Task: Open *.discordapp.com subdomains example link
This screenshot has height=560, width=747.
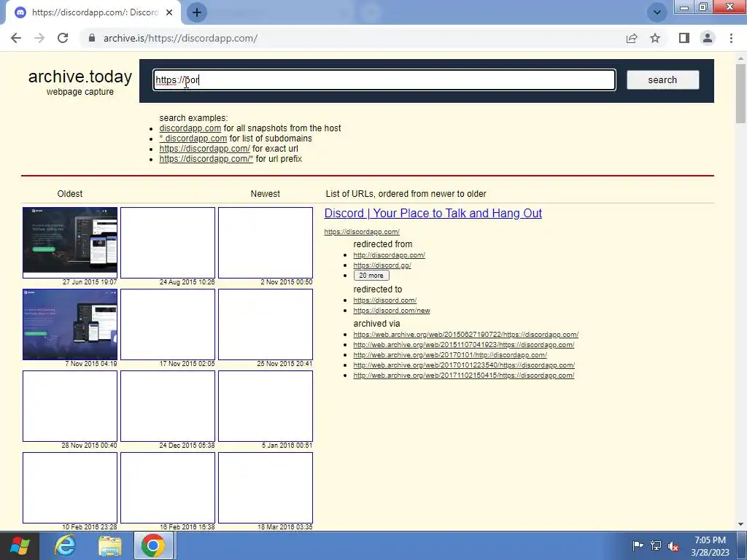Action: point(193,139)
